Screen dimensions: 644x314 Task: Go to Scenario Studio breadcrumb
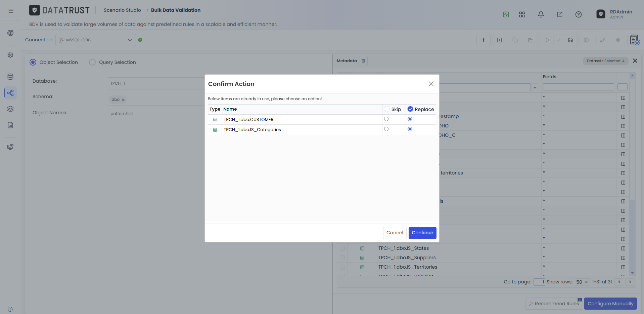(x=122, y=10)
